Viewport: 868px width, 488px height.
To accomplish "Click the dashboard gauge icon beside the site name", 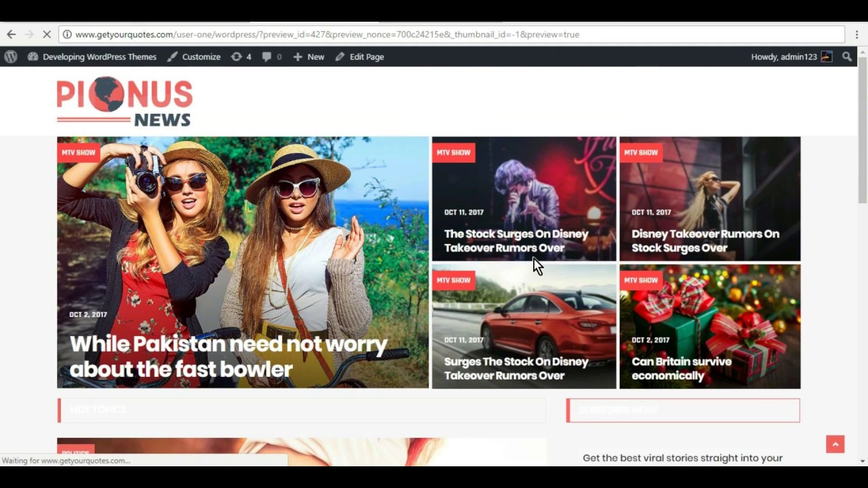I will coord(33,57).
